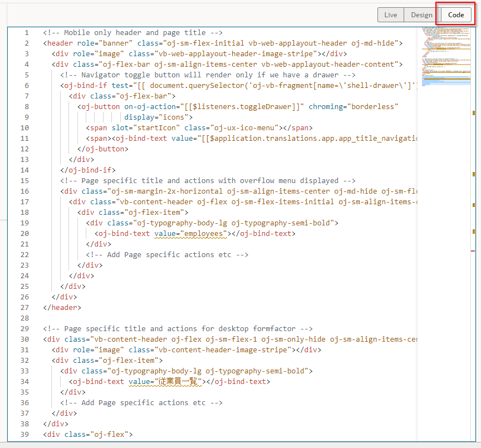Viewport: 481px width, 448px height.
Task: Switch to the Code view
Action: 455,15
